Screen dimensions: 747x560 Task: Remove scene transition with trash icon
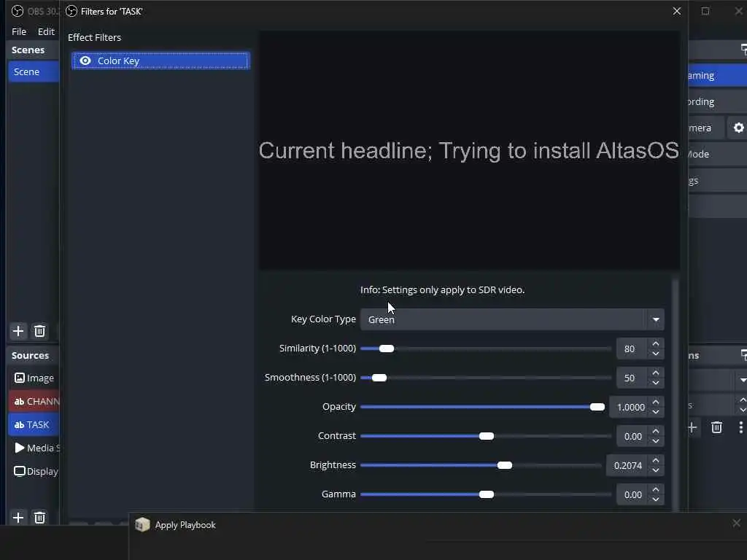point(716,427)
